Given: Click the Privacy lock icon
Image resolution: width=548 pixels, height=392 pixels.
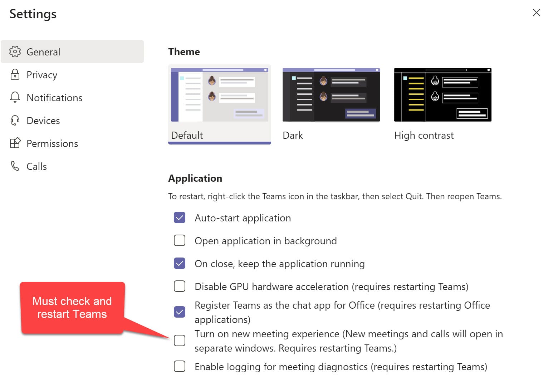Looking at the screenshot, I should tap(15, 75).
